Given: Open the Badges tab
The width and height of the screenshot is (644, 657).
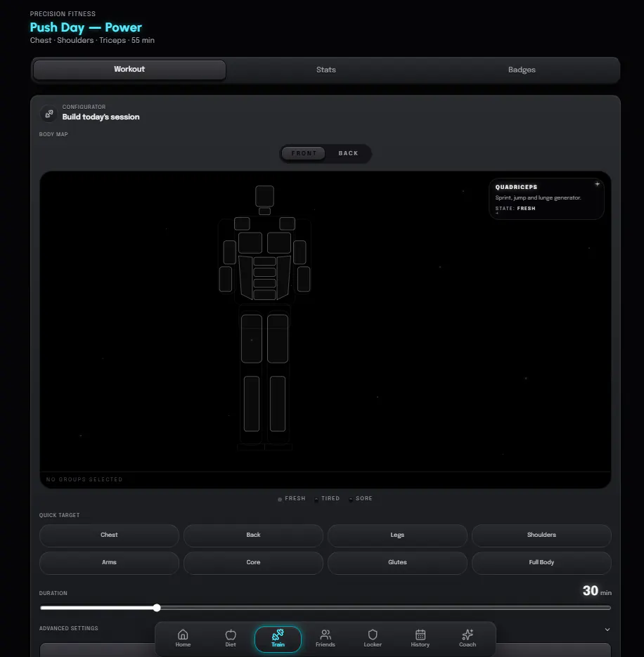Looking at the screenshot, I should click(x=522, y=70).
